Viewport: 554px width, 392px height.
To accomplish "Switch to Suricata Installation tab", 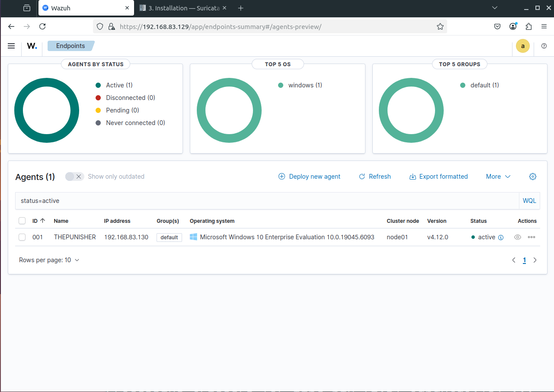I will tap(183, 8).
